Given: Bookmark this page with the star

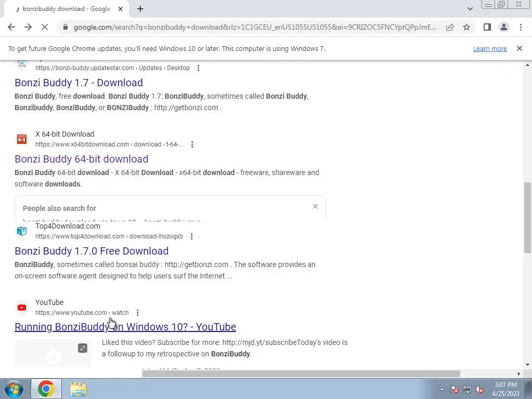Looking at the screenshot, I should (x=467, y=27).
